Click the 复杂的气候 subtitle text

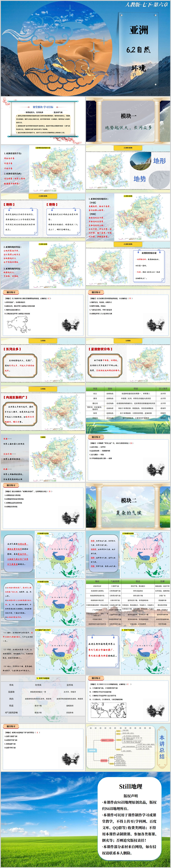129,513
